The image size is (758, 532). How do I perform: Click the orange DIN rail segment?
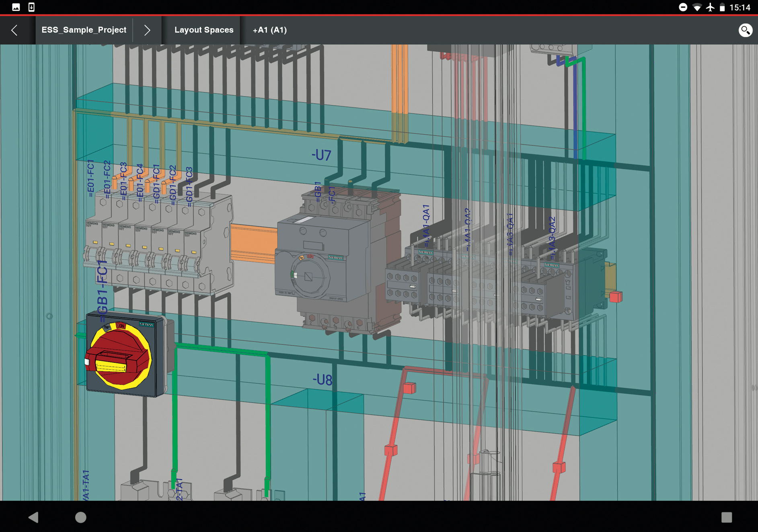(253, 243)
